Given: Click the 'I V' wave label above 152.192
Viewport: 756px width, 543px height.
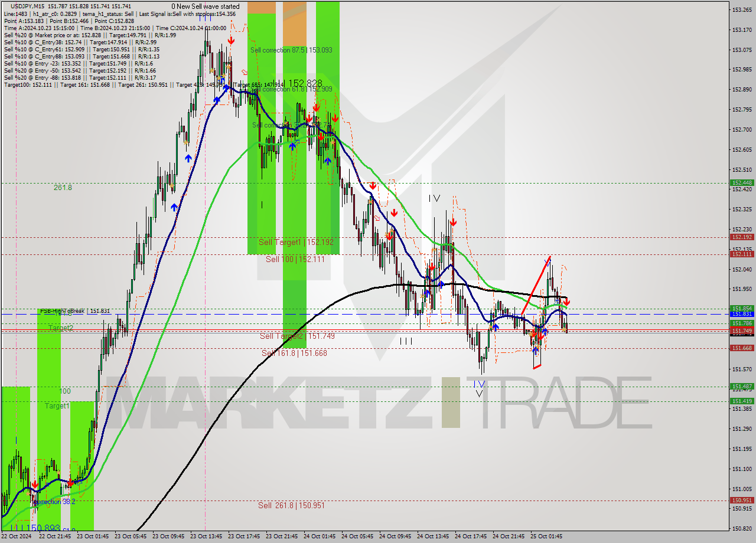Looking at the screenshot, I should 434,198.
